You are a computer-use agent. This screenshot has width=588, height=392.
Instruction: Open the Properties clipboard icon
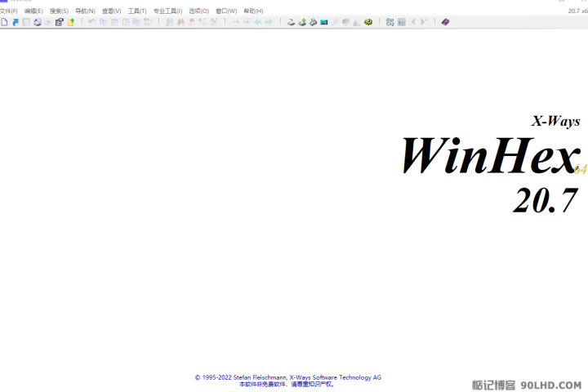[60, 22]
